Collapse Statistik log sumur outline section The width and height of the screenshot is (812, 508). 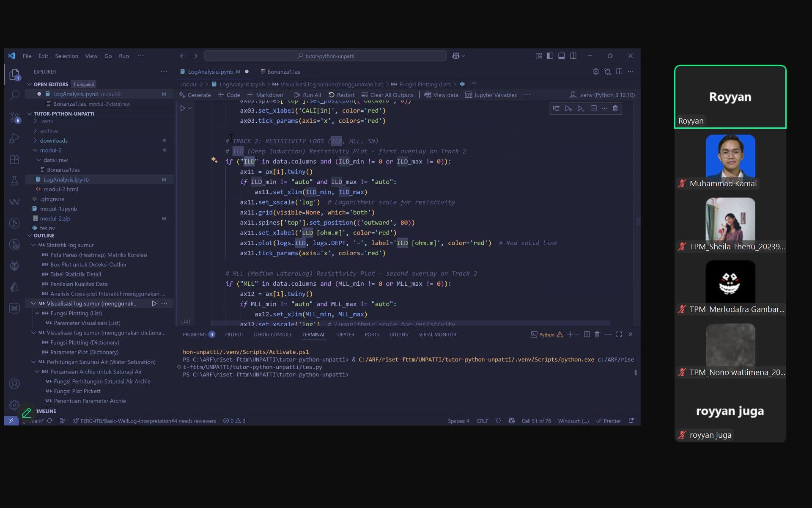pos(33,245)
